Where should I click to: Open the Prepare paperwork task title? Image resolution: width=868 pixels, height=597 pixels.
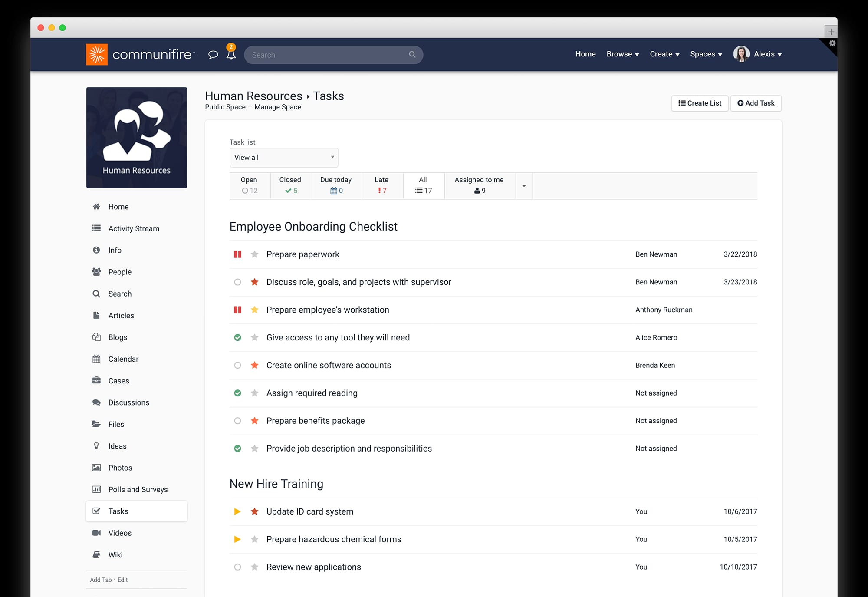pos(303,254)
